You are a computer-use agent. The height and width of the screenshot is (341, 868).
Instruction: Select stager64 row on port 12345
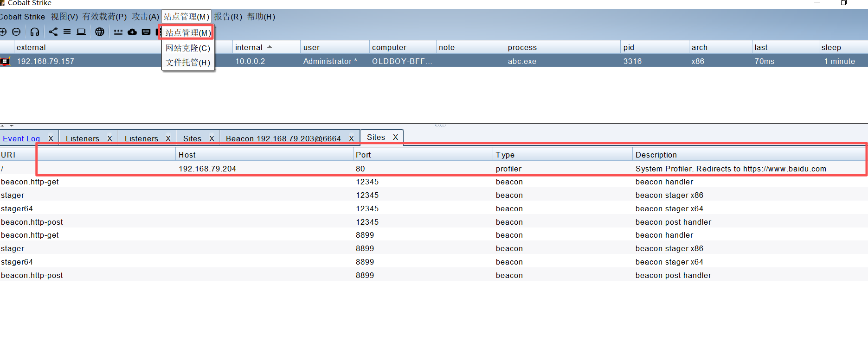[434, 209]
